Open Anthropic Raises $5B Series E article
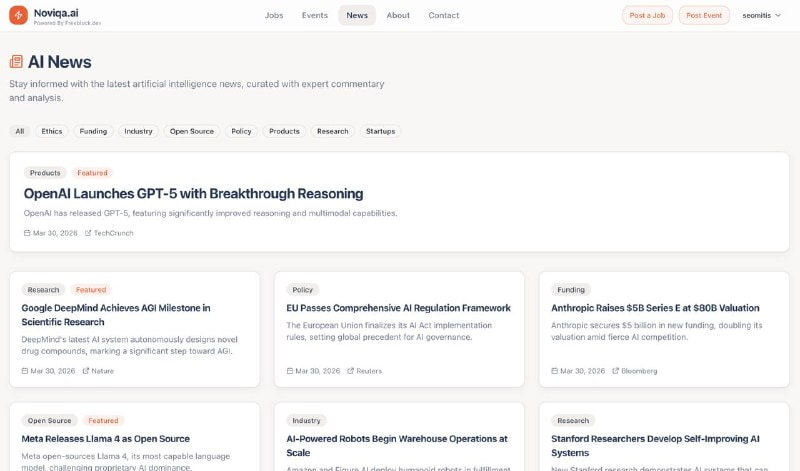 click(655, 308)
